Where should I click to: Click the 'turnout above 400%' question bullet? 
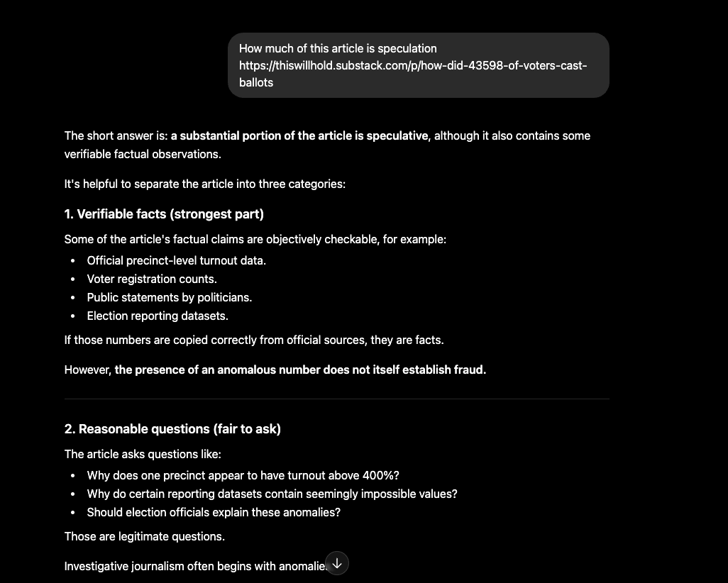click(243, 476)
